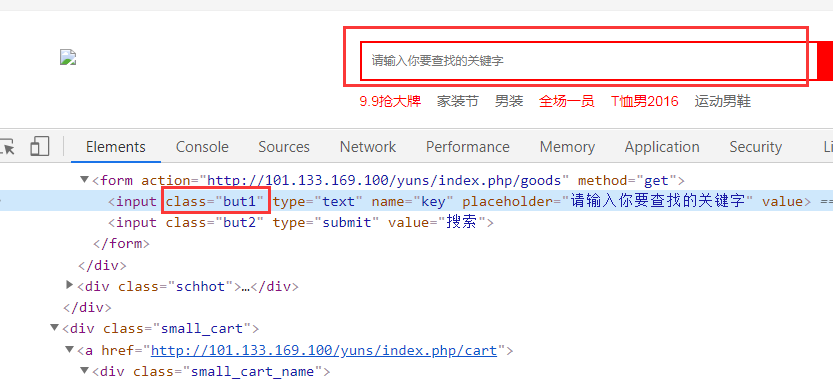Open the 运动男鞋 link
The height and width of the screenshot is (380, 833).
coord(722,101)
